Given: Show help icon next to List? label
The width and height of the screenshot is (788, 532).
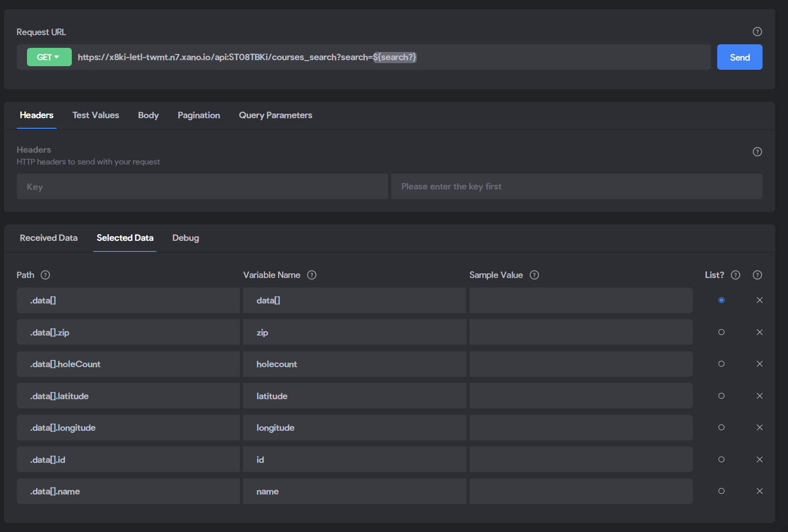Looking at the screenshot, I should 736,275.
